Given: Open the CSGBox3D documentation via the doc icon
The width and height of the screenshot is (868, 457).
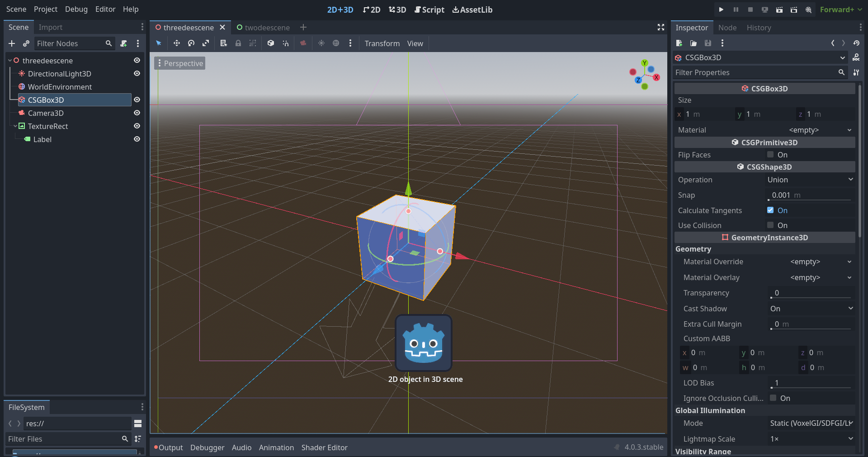Looking at the screenshot, I should pos(857,57).
